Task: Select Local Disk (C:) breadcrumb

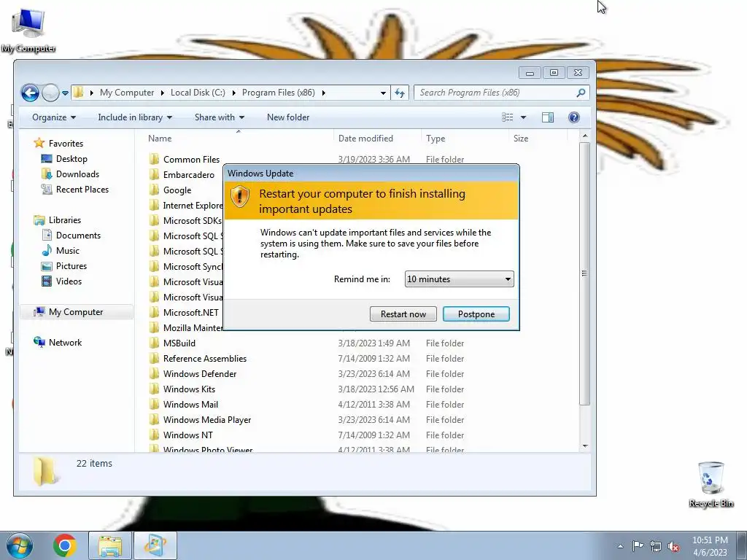Action: (x=198, y=93)
